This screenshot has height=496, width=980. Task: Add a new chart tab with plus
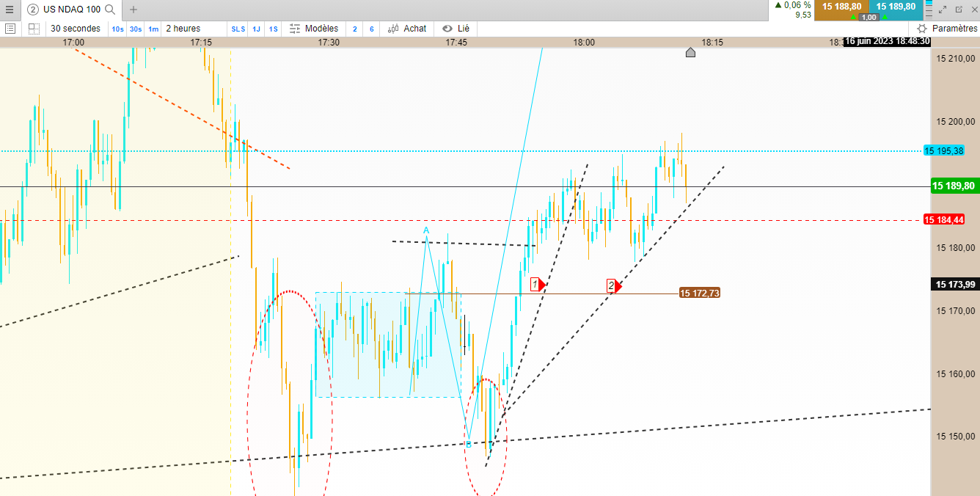134,10
